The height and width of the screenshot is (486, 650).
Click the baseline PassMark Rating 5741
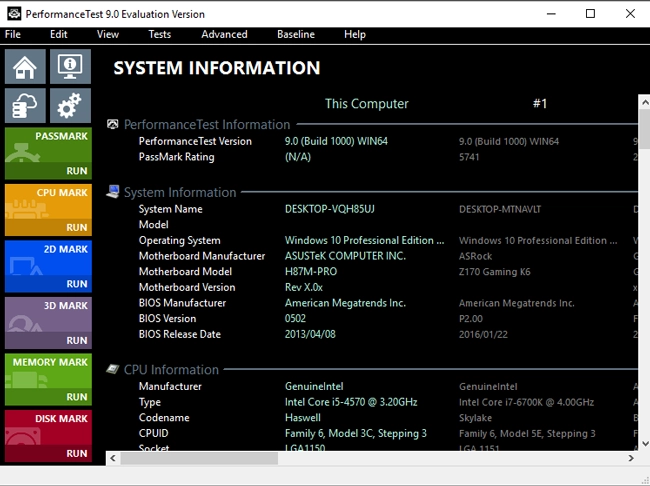click(x=469, y=157)
